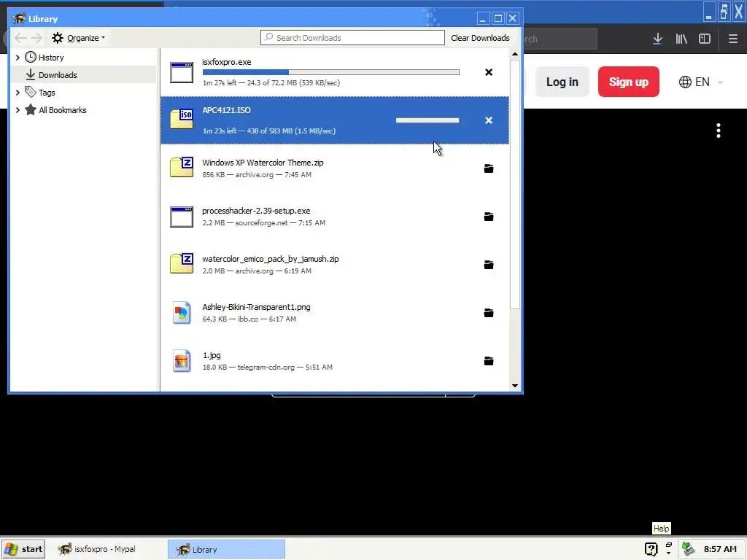This screenshot has width=747, height=560.
Task: Focus the Search Downloads field
Action: [x=352, y=38]
